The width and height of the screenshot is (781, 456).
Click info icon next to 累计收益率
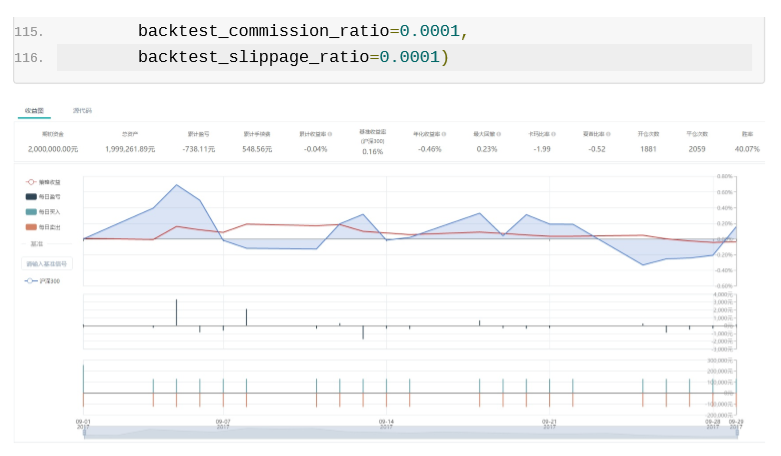(x=330, y=133)
